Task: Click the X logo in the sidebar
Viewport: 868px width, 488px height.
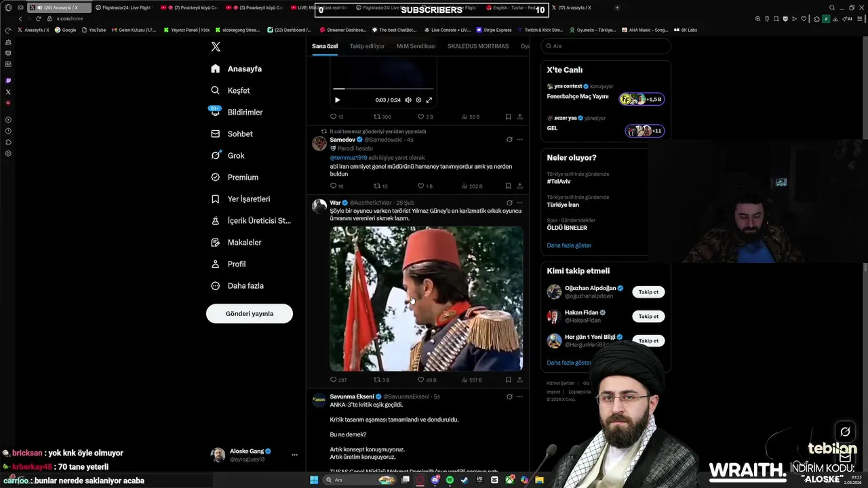Action: pos(216,47)
